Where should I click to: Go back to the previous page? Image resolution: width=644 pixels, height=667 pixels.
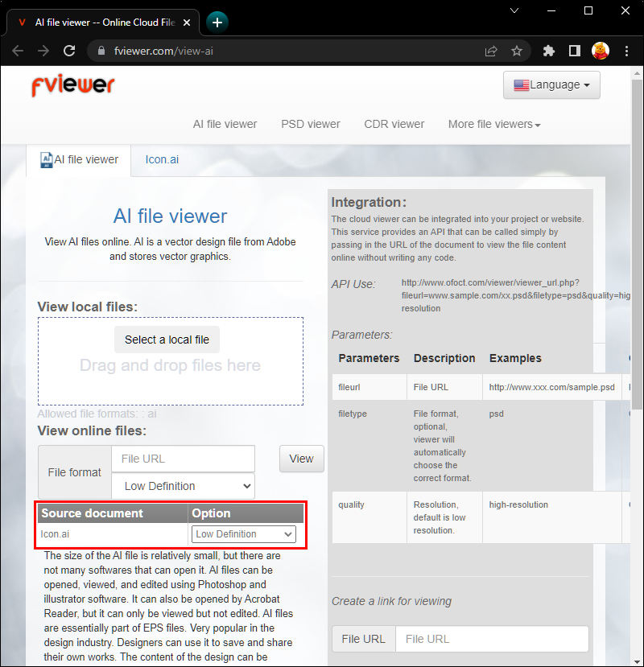pyautogui.click(x=18, y=51)
